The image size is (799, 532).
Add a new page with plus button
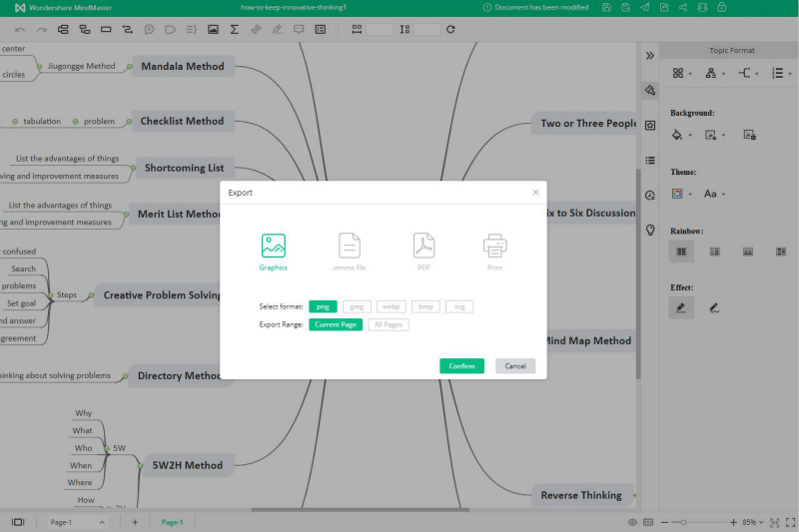click(x=135, y=522)
